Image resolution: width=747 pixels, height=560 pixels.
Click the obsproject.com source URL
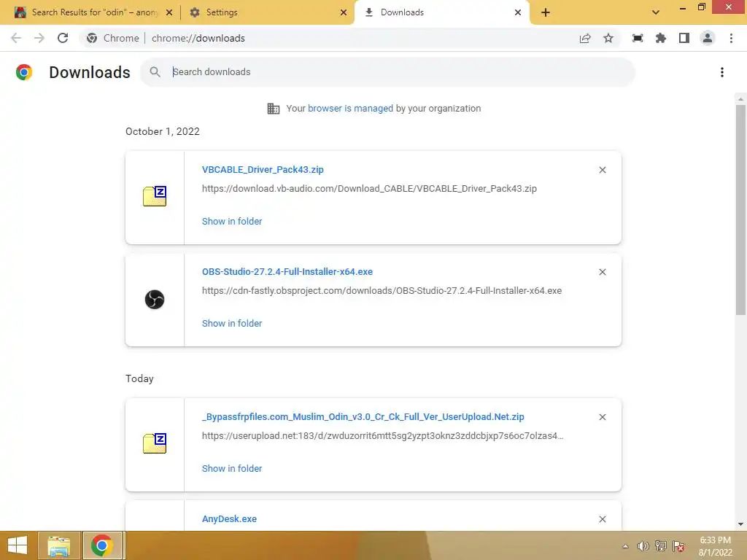pos(382,290)
